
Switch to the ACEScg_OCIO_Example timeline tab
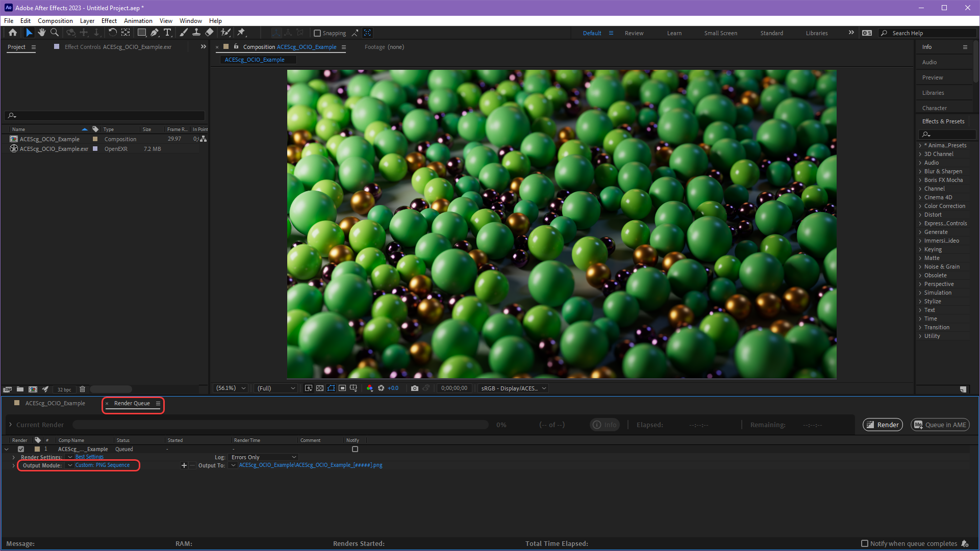pos(55,403)
